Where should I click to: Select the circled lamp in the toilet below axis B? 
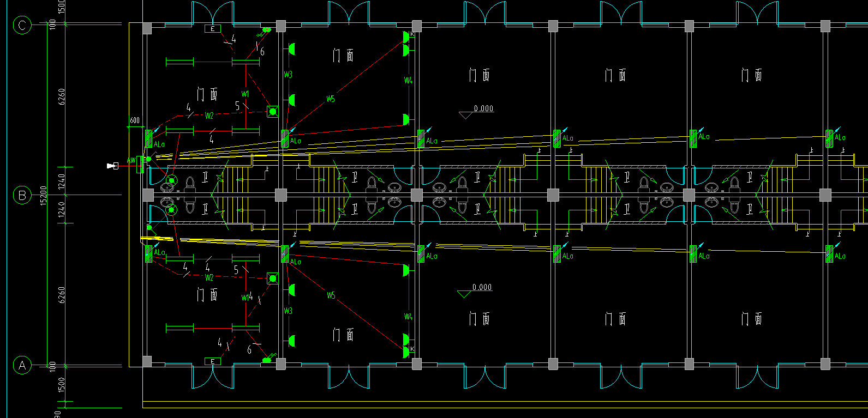pos(171,210)
